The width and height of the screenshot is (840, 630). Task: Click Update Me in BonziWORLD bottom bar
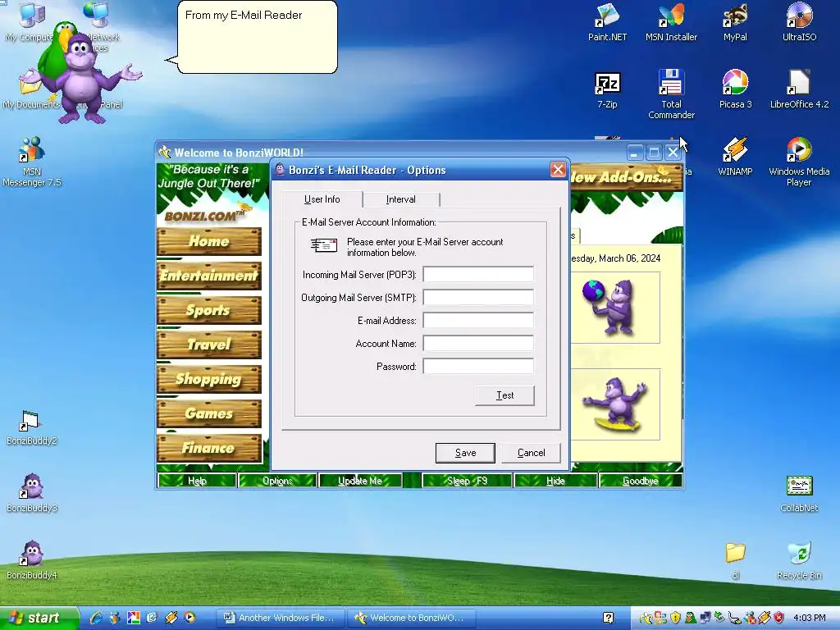(360, 481)
